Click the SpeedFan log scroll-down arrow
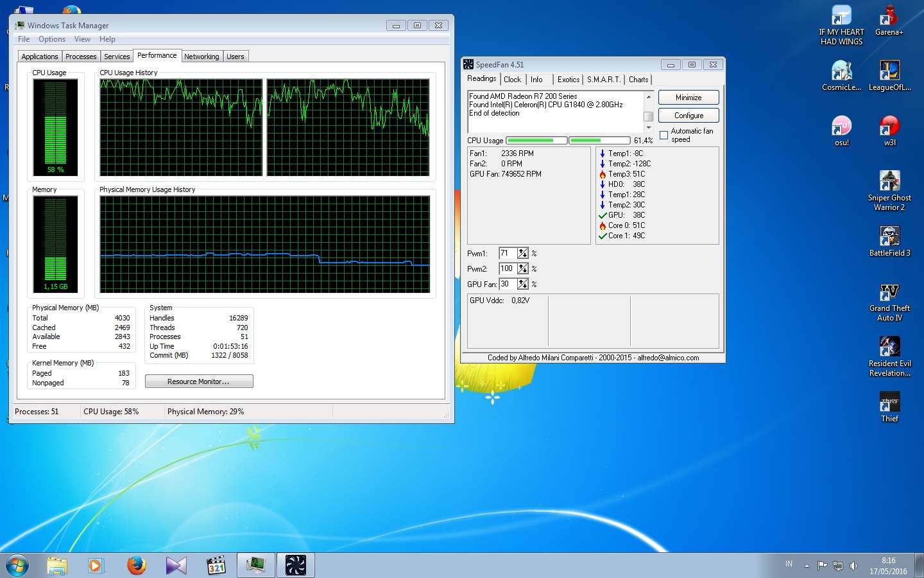The image size is (924, 578). click(649, 127)
